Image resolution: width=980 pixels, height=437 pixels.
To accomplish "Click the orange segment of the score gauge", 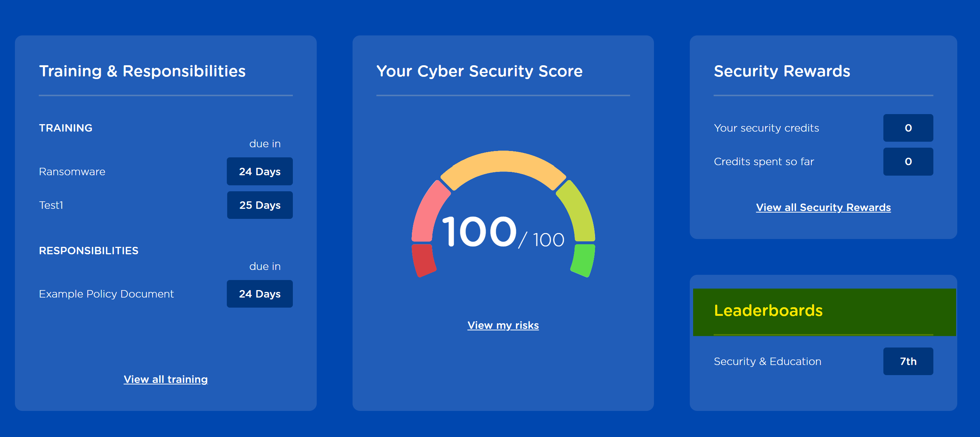I will click(503, 163).
